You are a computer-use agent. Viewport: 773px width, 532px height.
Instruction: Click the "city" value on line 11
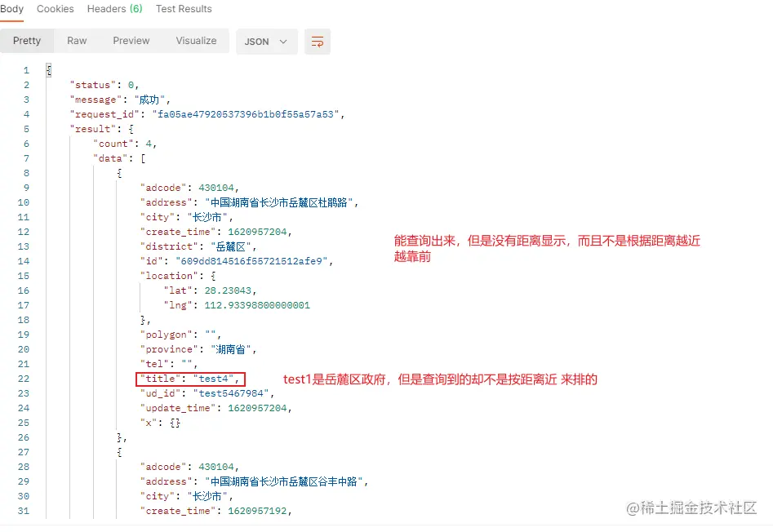(207, 217)
